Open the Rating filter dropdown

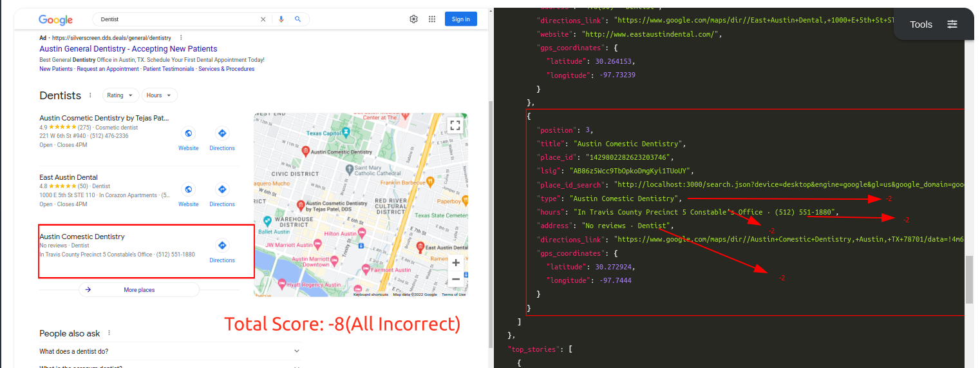pyautogui.click(x=120, y=95)
